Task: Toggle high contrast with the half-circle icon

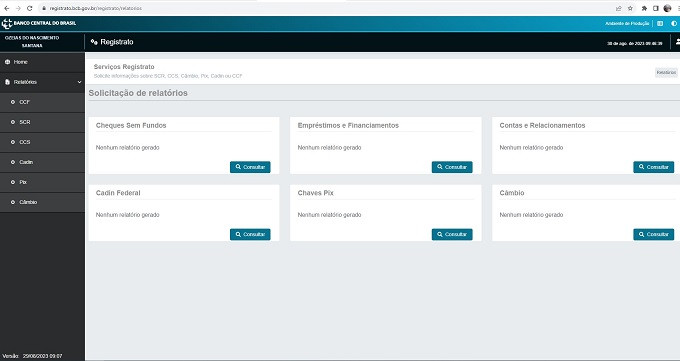Action: tap(674, 23)
